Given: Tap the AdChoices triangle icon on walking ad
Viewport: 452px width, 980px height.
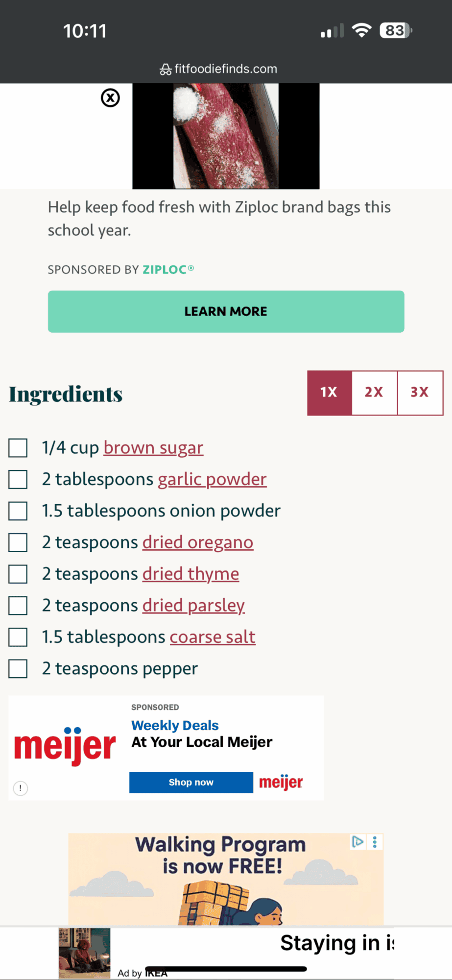Looking at the screenshot, I should pos(357,842).
